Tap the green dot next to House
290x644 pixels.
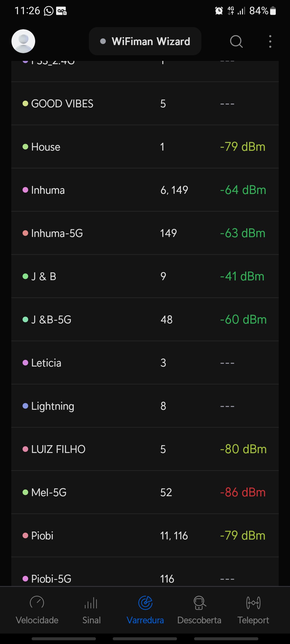[26, 147]
